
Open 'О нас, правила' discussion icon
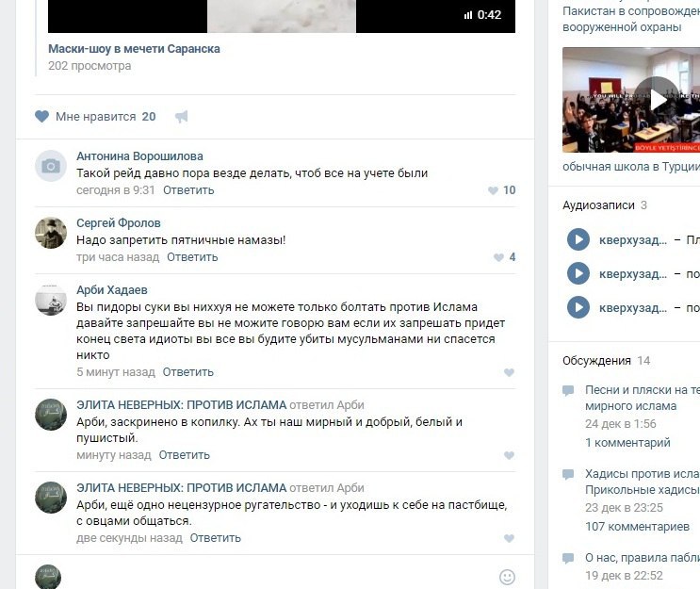coord(568,558)
